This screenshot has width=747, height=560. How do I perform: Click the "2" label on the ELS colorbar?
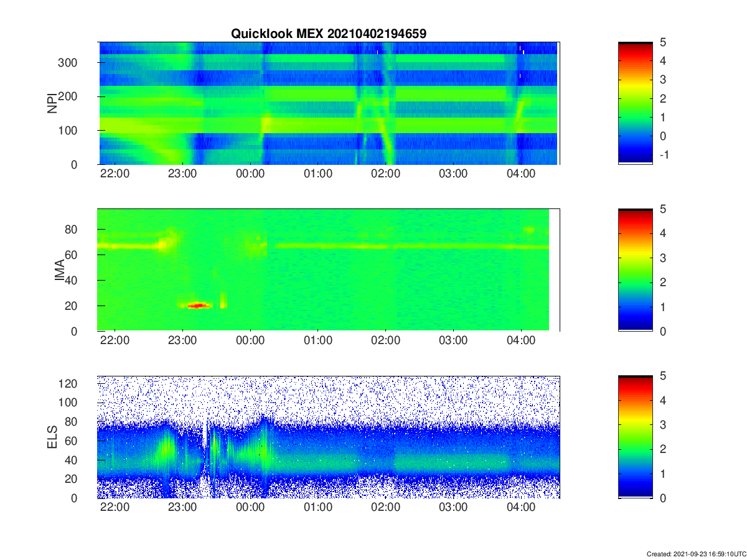point(664,449)
